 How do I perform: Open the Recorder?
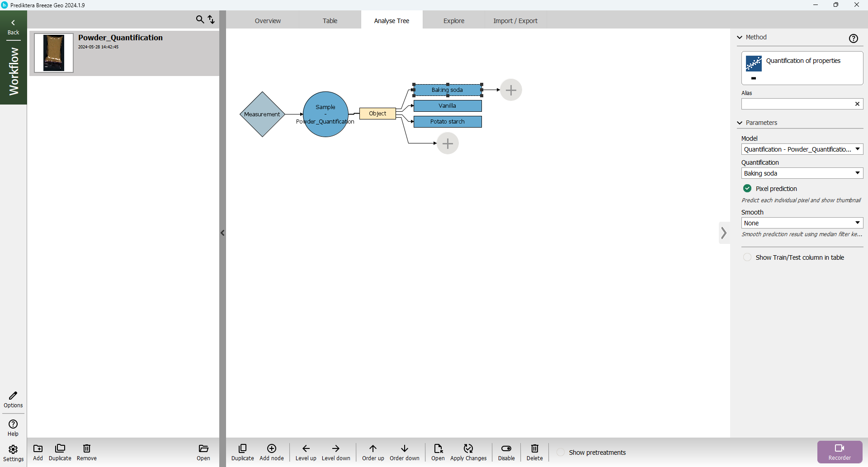839,452
